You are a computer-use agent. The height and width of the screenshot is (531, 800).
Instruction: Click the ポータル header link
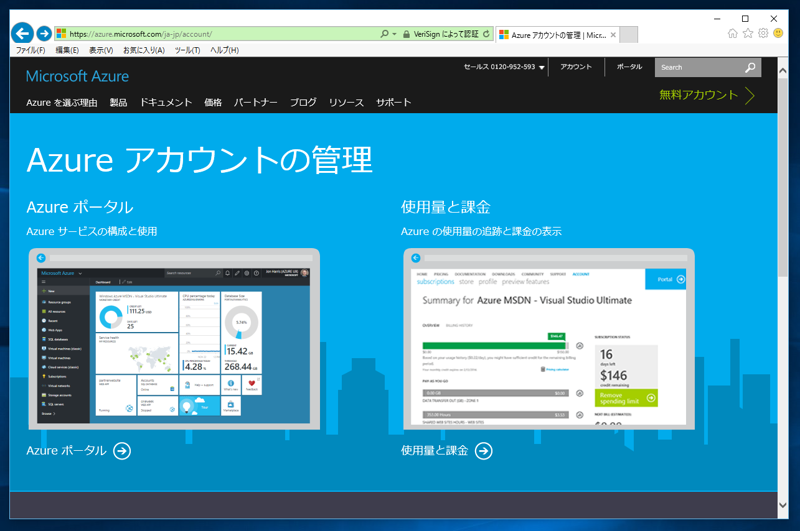(x=629, y=67)
